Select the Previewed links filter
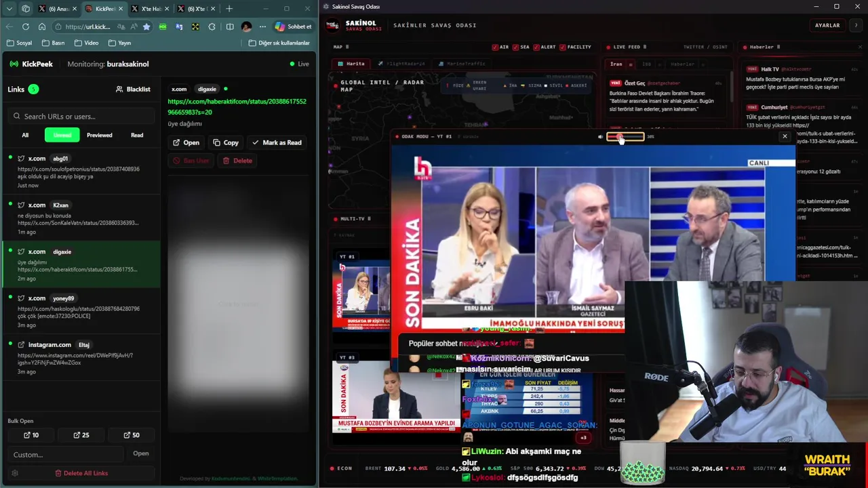 99,135
